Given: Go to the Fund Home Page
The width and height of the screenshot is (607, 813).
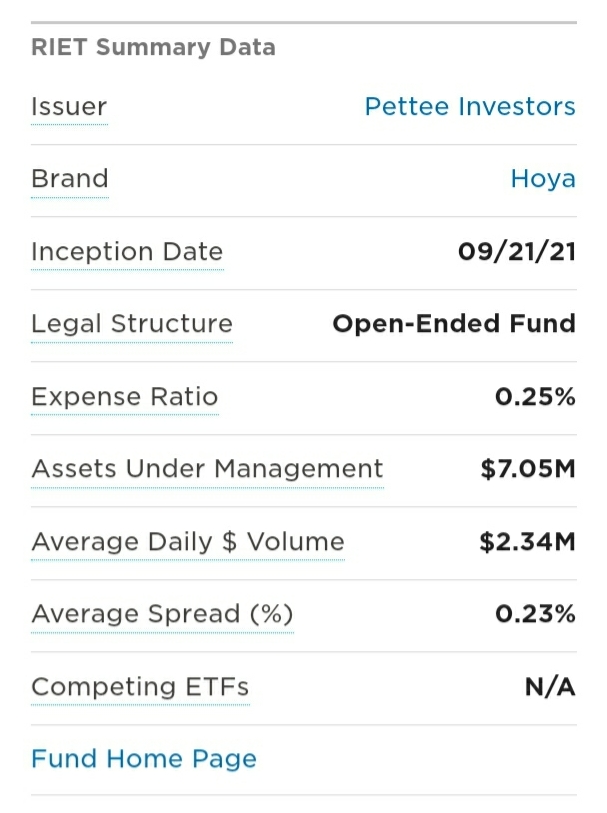Looking at the screenshot, I should [x=144, y=759].
